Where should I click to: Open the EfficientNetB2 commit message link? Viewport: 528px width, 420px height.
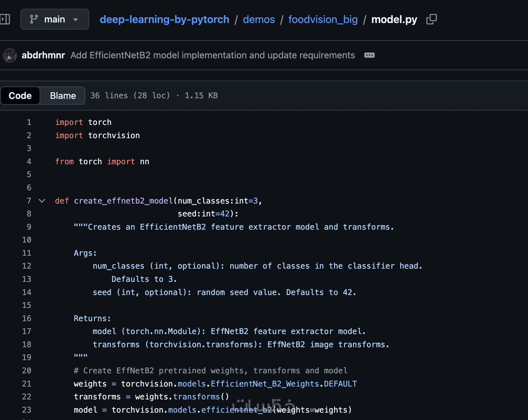tap(212, 55)
